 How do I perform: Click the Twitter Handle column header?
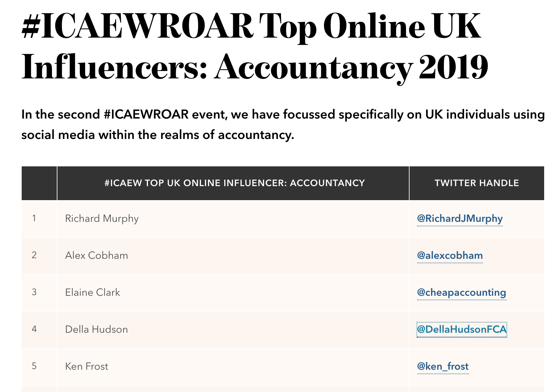point(477,183)
